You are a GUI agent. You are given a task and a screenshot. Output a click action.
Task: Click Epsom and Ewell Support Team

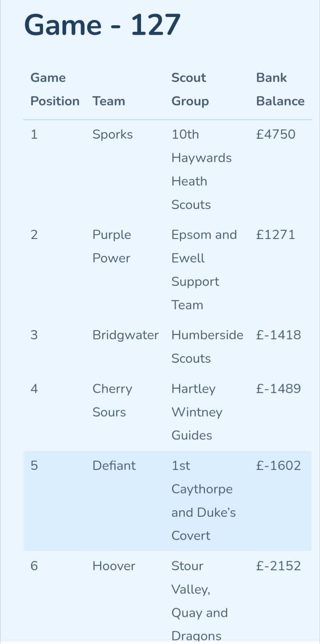click(204, 270)
